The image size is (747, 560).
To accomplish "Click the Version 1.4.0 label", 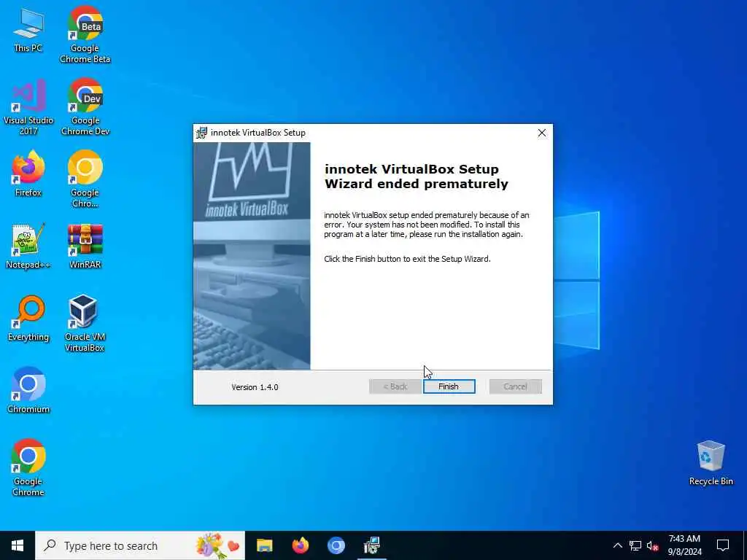I will [255, 387].
